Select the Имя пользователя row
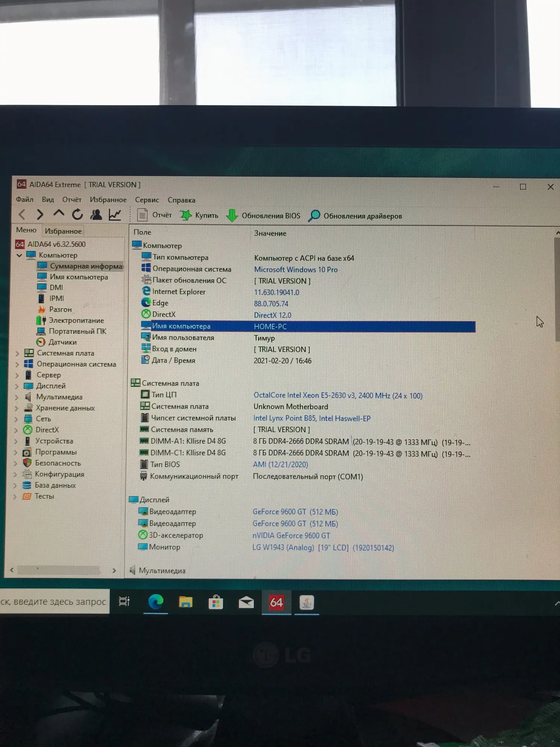This screenshot has width=560, height=747. click(x=308, y=338)
